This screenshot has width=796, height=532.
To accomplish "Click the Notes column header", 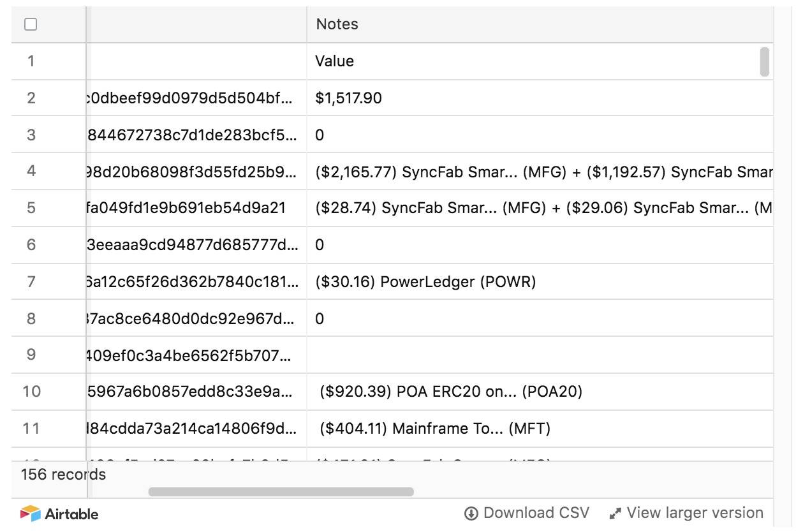I will tap(337, 24).
